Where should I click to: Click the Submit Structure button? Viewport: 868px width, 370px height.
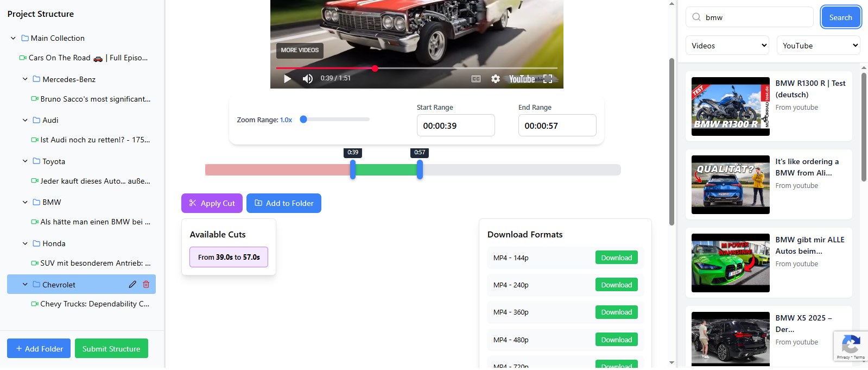pos(111,348)
